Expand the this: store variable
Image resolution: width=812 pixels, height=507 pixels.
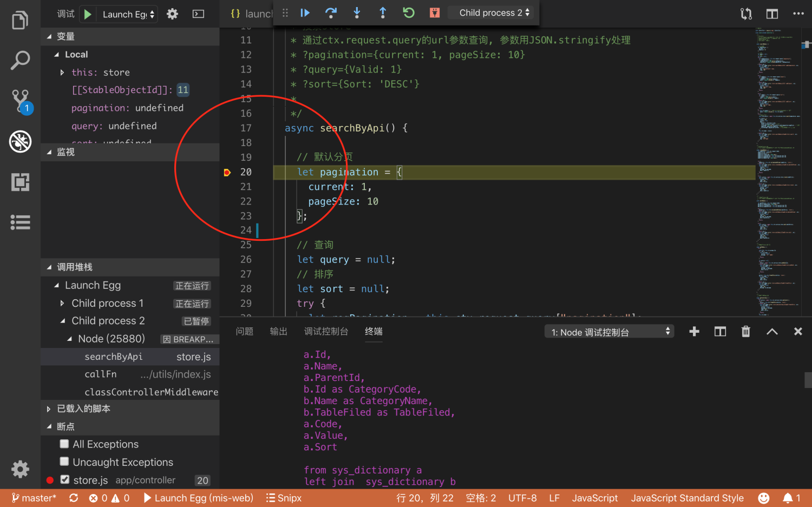point(62,73)
